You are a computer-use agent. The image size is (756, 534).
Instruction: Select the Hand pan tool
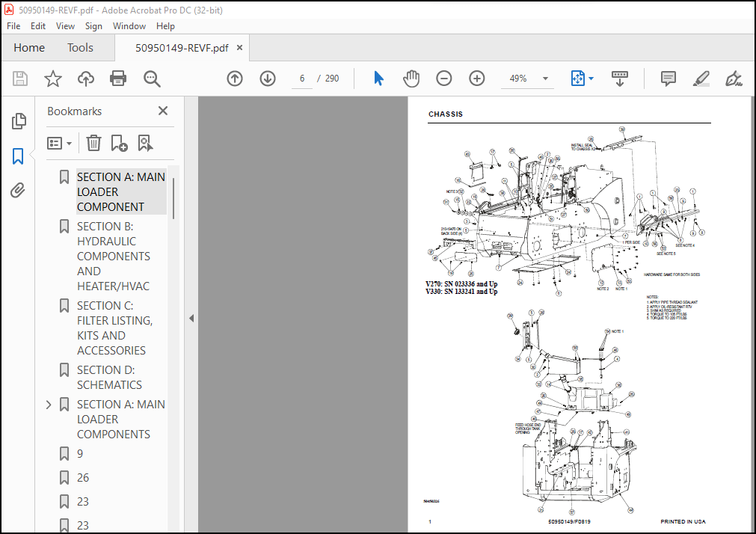[x=411, y=79]
